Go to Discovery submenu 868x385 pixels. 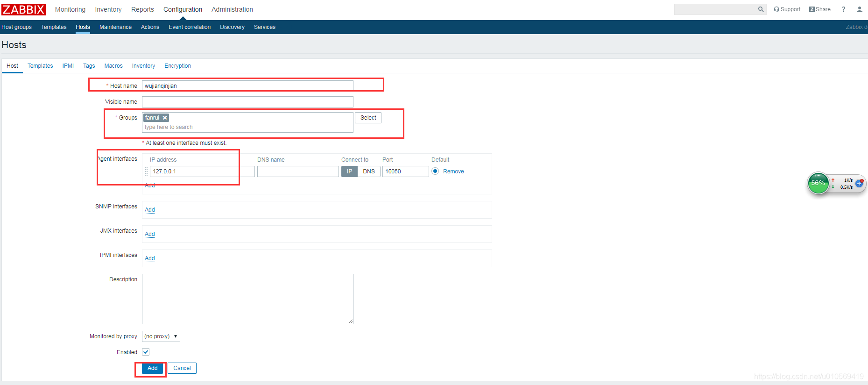tap(232, 27)
